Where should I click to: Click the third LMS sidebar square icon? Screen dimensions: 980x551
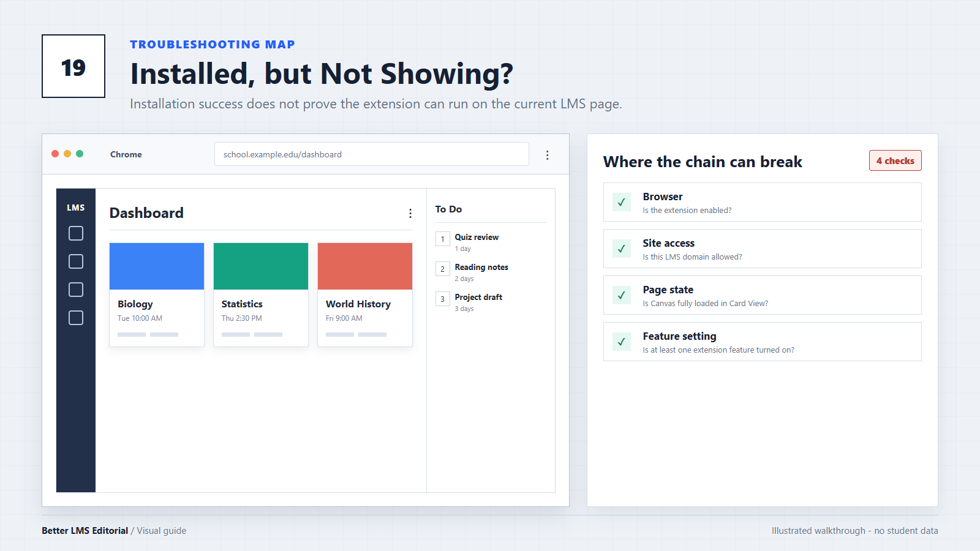click(x=76, y=290)
